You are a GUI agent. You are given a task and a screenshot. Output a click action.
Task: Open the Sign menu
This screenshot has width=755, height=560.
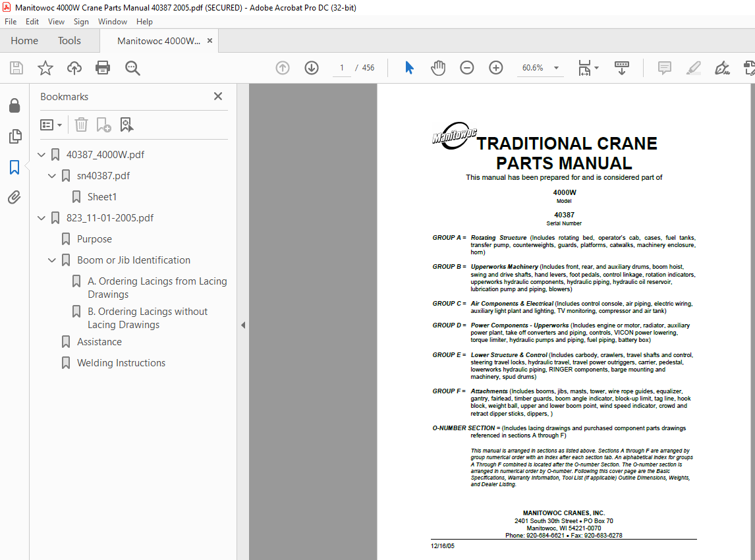81,22
